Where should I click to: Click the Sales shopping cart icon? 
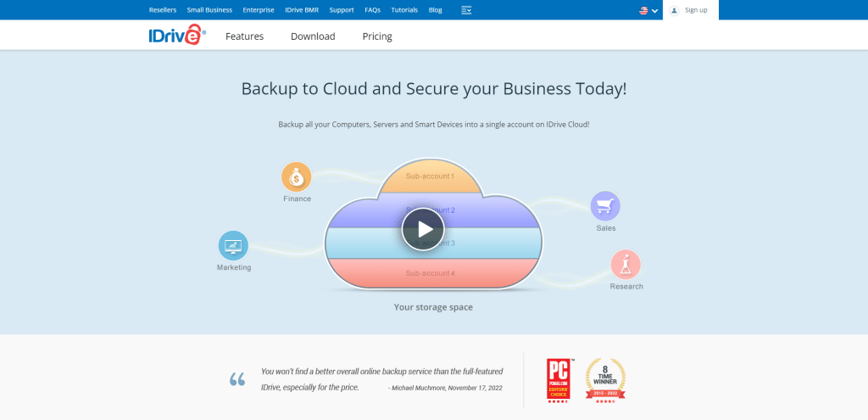click(605, 206)
